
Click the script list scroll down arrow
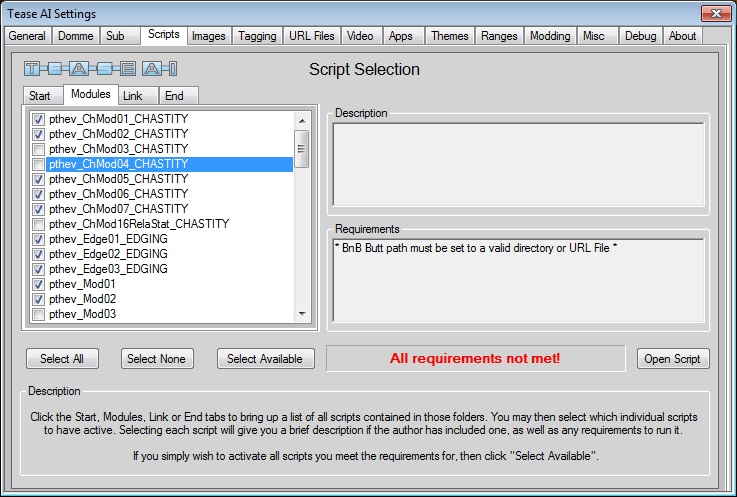[302, 314]
